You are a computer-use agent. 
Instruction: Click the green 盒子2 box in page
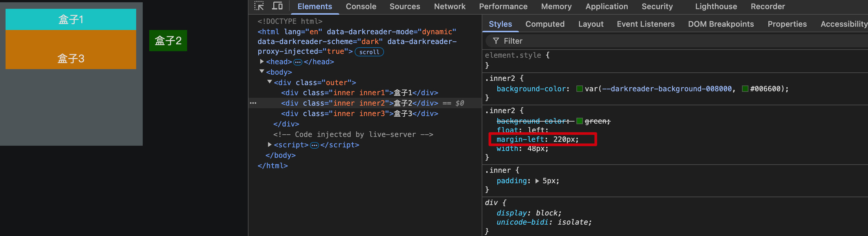click(168, 41)
